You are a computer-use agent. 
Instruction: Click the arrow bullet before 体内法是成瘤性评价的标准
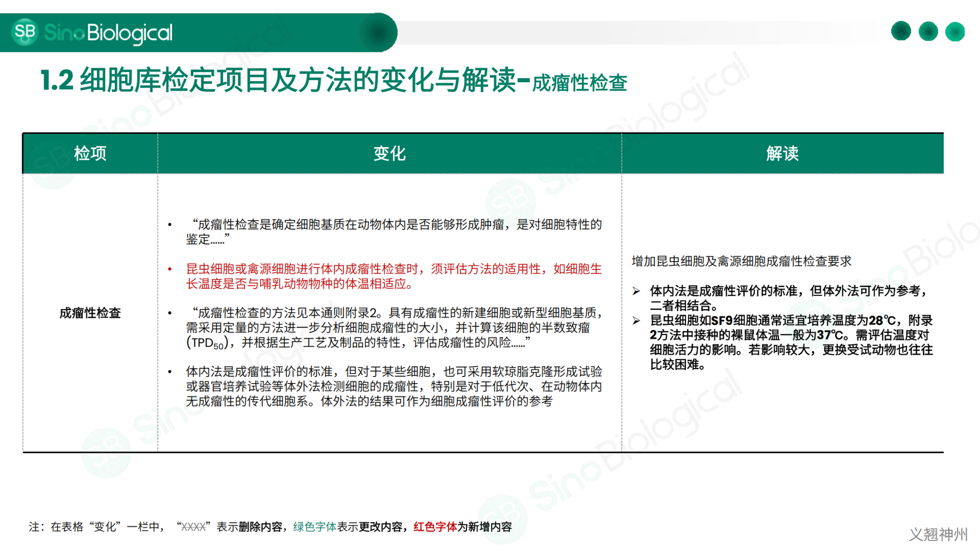click(636, 291)
